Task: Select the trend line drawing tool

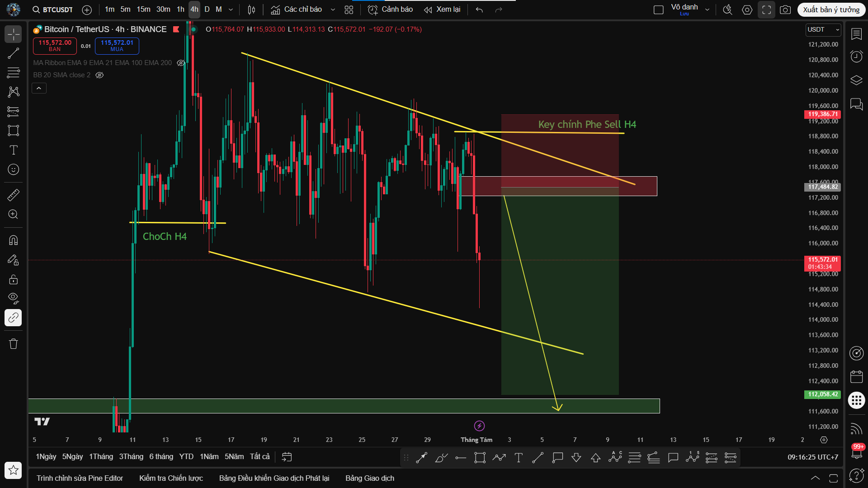Action: (14, 53)
